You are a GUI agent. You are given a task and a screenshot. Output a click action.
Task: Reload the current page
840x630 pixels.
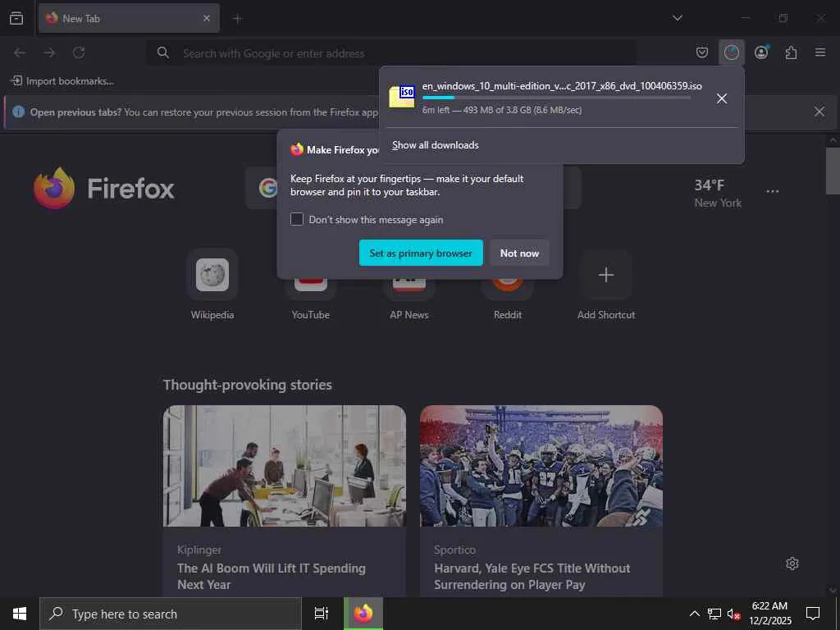(x=79, y=52)
